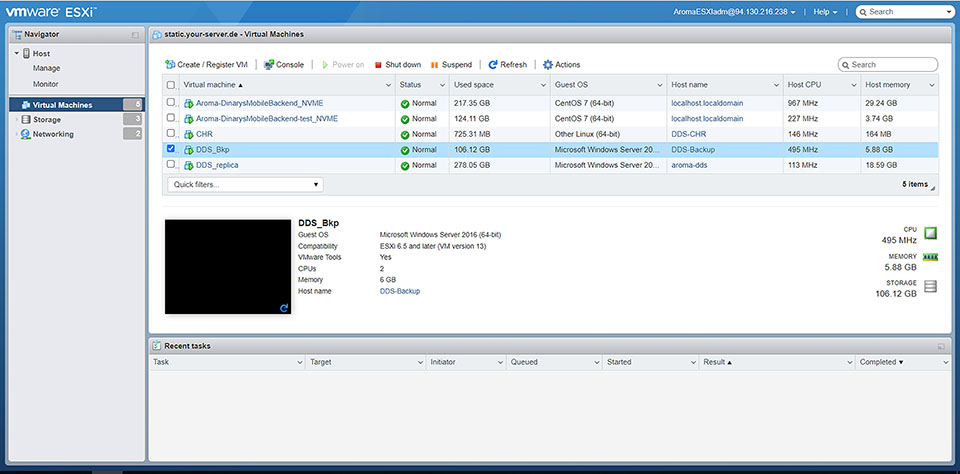960x474 pixels.
Task: Toggle the select-all VMs header checkbox
Action: pyautogui.click(x=171, y=85)
